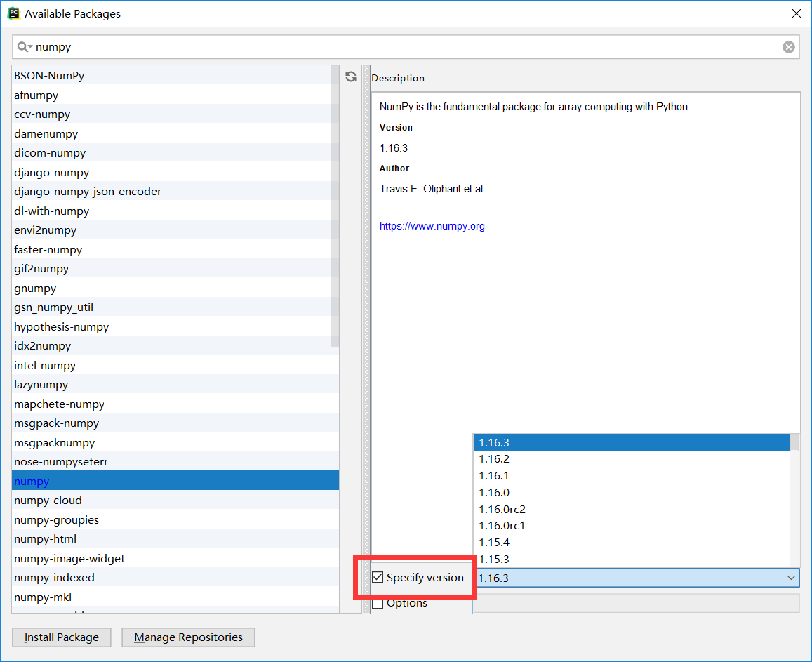Image resolution: width=812 pixels, height=662 pixels.
Task: Choose version 1.16.1 in dropdown list
Action: pyautogui.click(x=632, y=475)
